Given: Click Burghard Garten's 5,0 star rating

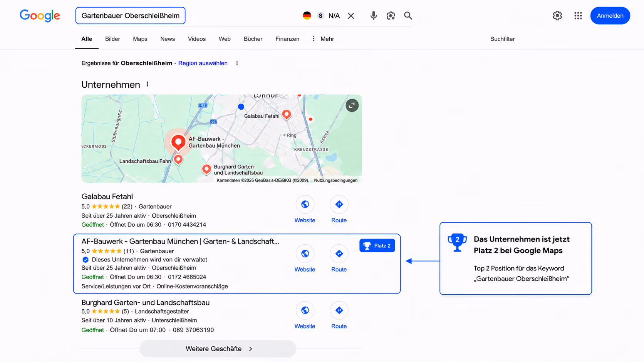Looking at the screenshot, I should pyautogui.click(x=105, y=311).
